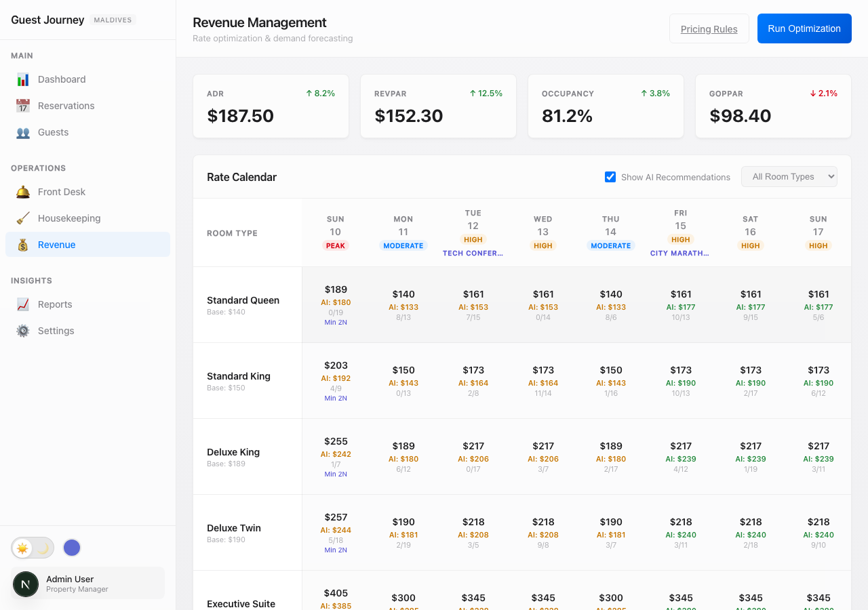Screen dimensions: 868x610
Task: Click the Front Desk bell icon
Action: [x=23, y=192]
